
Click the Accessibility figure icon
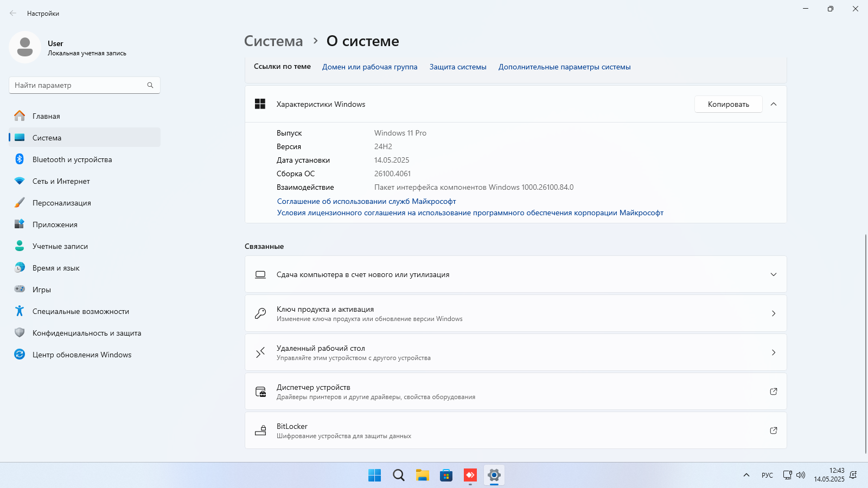tap(20, 311)
